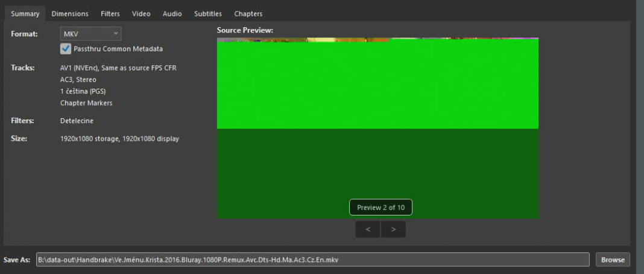
Task: Disable Passthru Common Metadata checkbox
Action: point(66,49)
